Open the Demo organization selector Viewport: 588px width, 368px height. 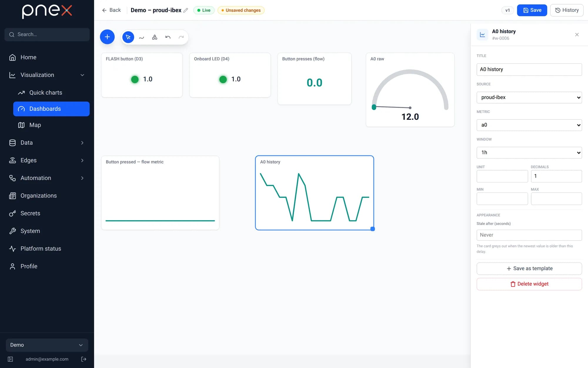[47, 345]
